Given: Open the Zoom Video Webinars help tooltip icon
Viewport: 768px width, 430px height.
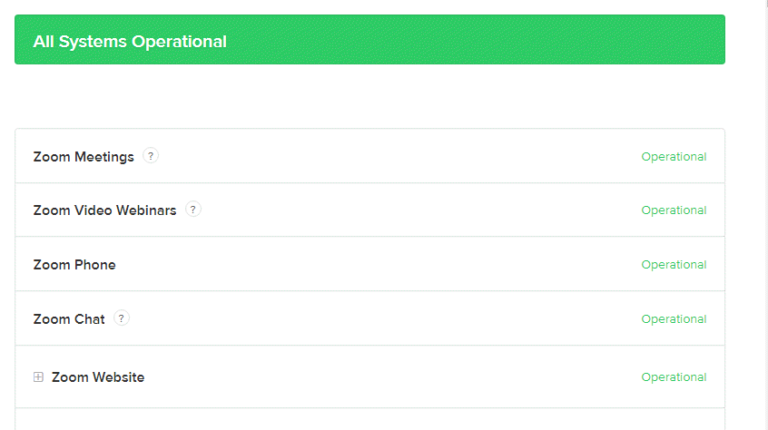Looking at the screenshot, I should click(x=193, y=210).
